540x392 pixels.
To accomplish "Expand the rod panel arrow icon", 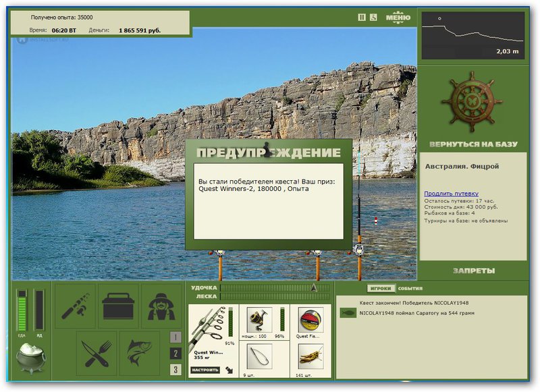I will click(230, 370).
